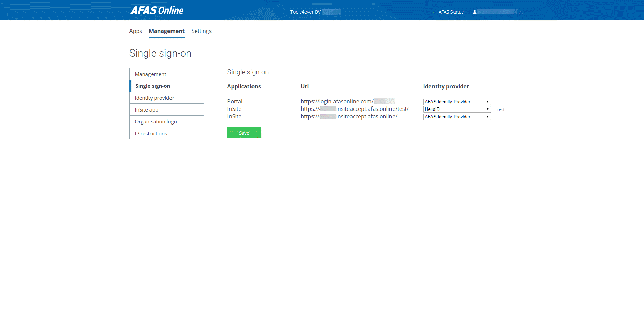
Task: Click the AFAS Online logo
Action: coord(157,11)
